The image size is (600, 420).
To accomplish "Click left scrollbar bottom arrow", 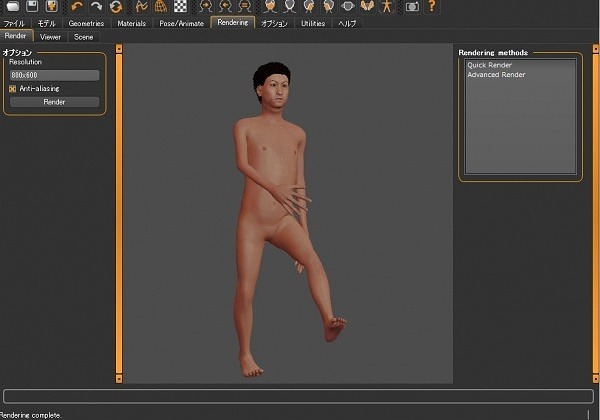I will pyautogui.click(x=119, y=379).
